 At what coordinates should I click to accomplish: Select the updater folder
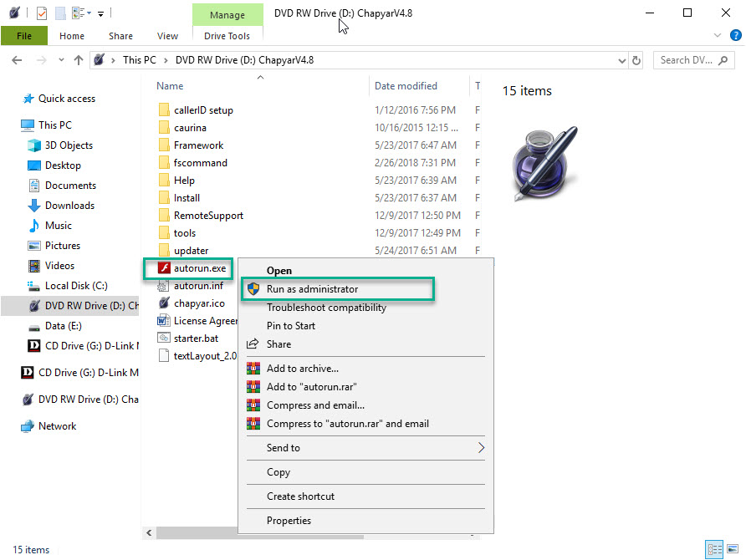[191, 251]
